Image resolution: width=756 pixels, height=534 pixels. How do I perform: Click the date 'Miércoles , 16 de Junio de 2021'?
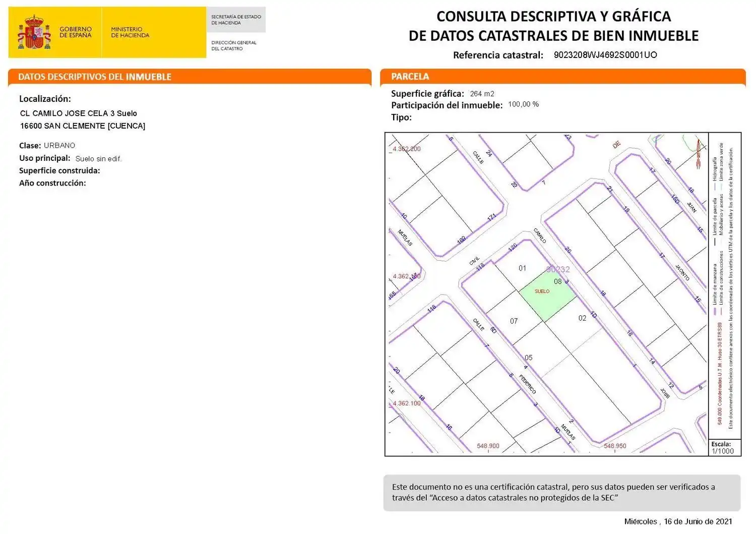pos(678,521)
